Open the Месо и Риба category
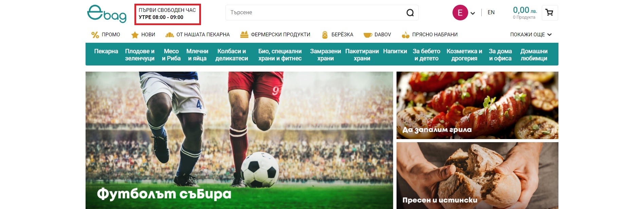 pos(171,55)
